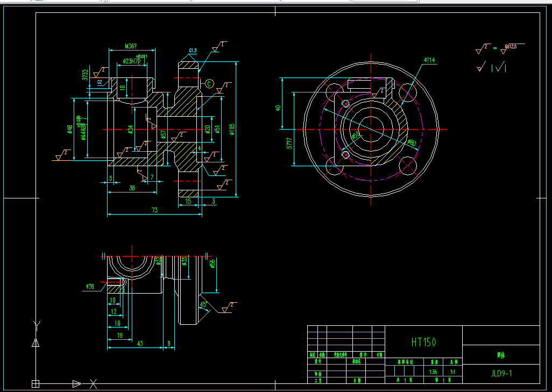Click the UCS origin icon at bottom-left
The image size is (552, 392).
(x=35, y=383)
